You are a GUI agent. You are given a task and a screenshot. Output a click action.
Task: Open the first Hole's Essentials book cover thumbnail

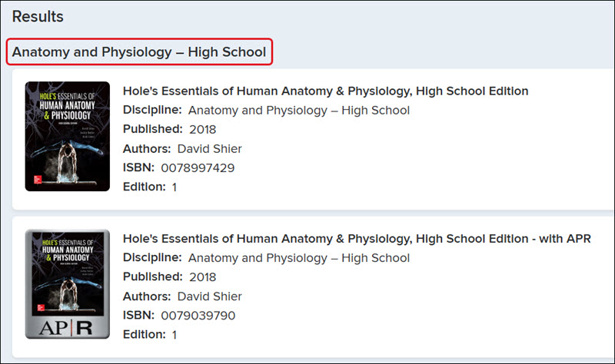click(68, 137)
